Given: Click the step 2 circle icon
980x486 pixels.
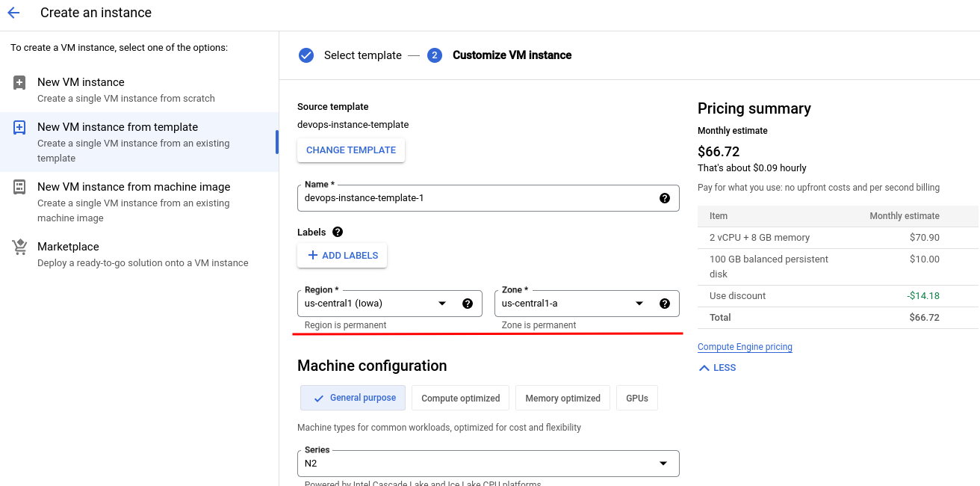Looking at the screenshot, I should pyautogui.click(x=435, y=55).
